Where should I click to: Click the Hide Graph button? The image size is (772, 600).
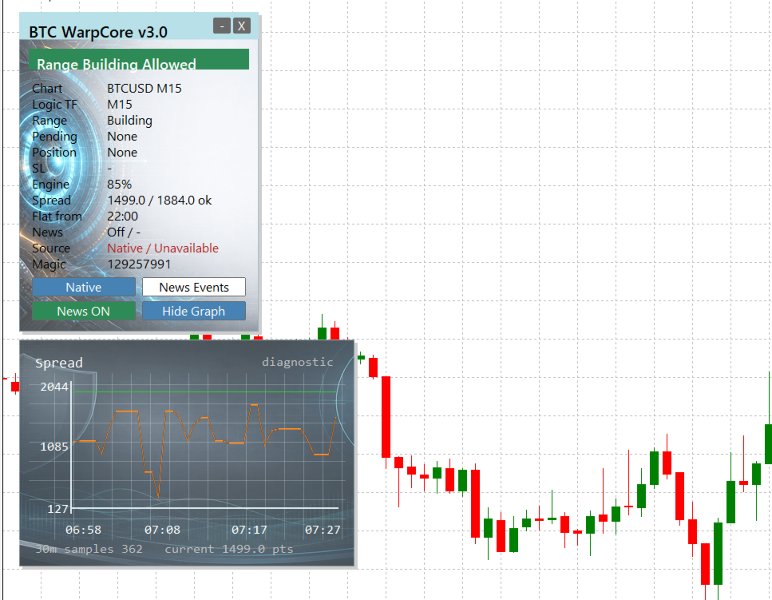(194, 311)
